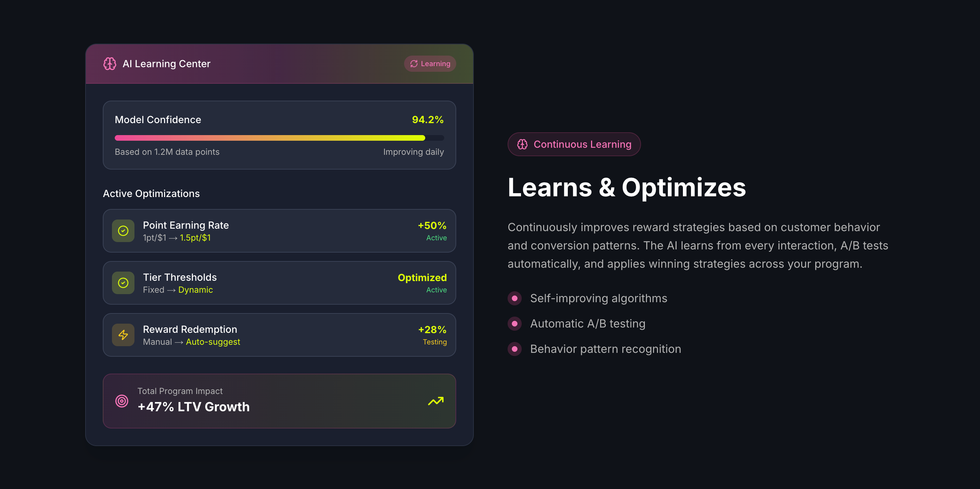Click the 94.2% confidence value
Viewport: 980px width, 489px height.
pos(428,120)
